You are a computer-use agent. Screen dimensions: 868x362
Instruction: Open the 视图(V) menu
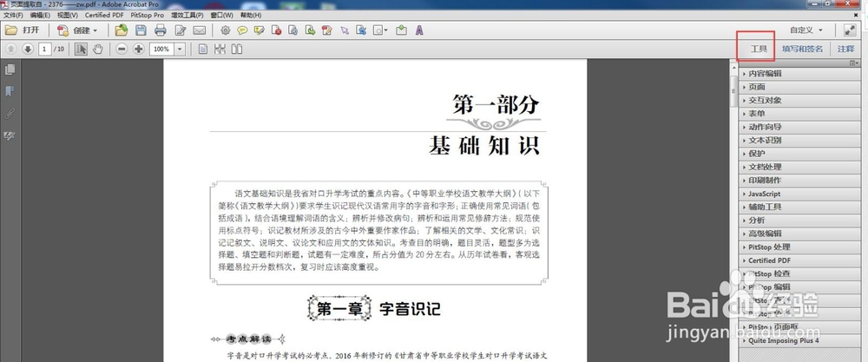click(x=68, y=15)
